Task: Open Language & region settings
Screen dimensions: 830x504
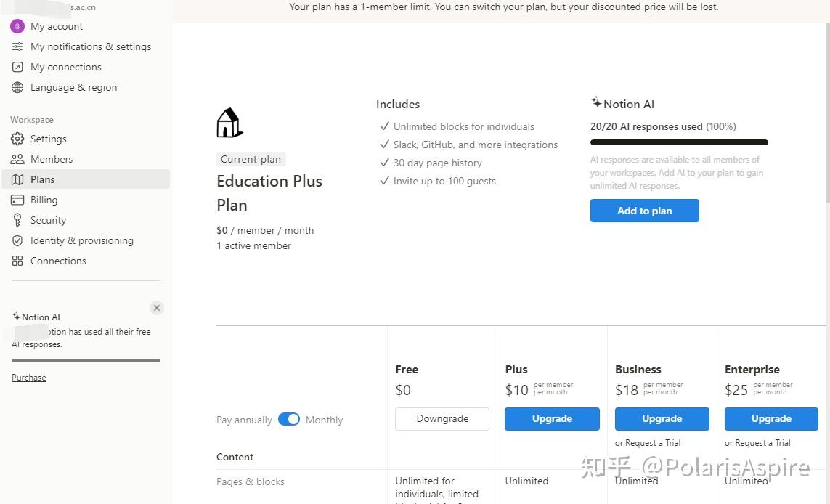Action: (x=73, y=87)
